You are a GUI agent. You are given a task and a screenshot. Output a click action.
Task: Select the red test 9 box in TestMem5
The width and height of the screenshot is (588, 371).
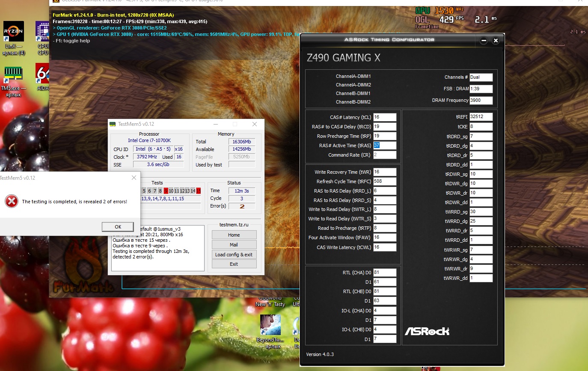166,191
